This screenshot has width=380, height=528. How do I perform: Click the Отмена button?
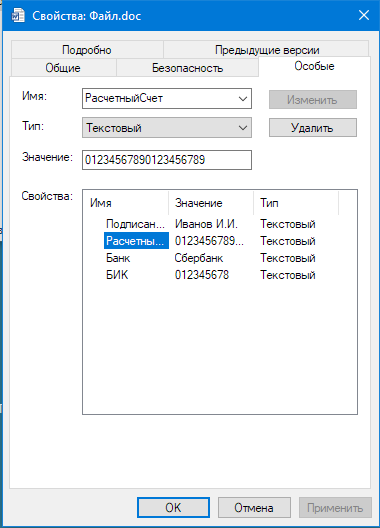click(254, 507)
